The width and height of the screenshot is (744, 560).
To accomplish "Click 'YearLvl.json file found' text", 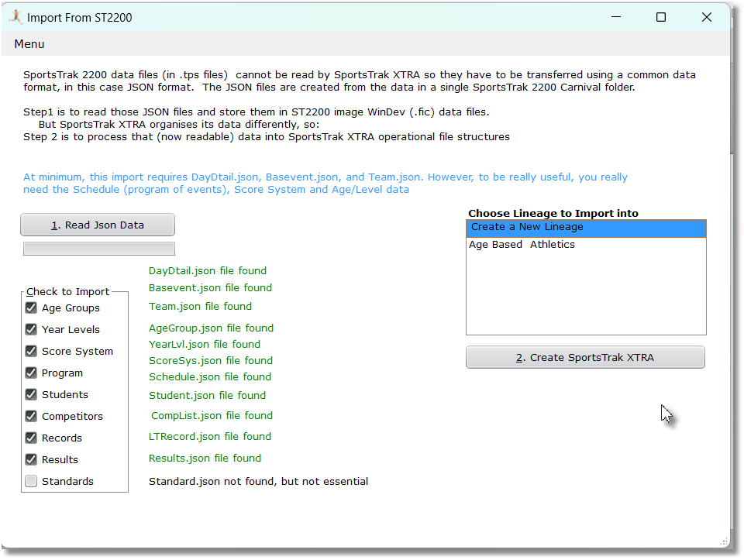I will coord(205,344).
